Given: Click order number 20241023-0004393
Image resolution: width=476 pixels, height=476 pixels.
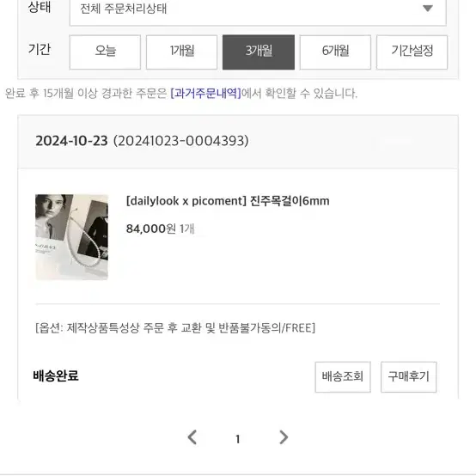Looking at the screenshot, I should (181, 141).
